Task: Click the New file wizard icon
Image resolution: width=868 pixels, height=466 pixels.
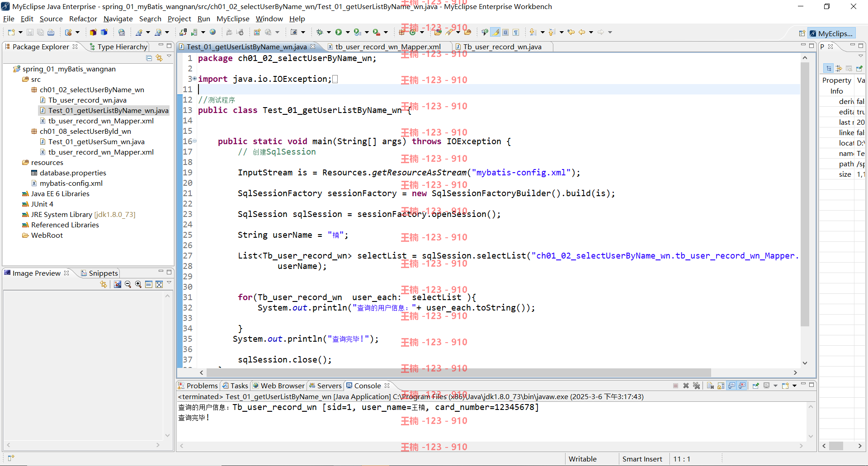Action: coord(11,32)
